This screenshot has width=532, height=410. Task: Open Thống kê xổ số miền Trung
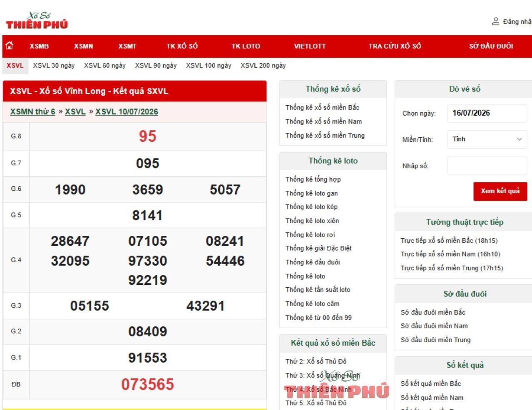325,136
